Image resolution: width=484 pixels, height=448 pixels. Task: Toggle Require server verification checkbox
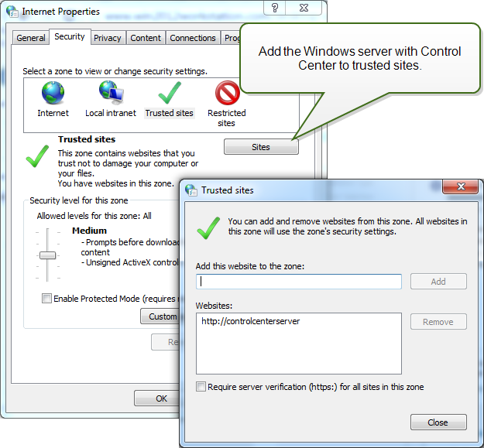tap(201, 387)
